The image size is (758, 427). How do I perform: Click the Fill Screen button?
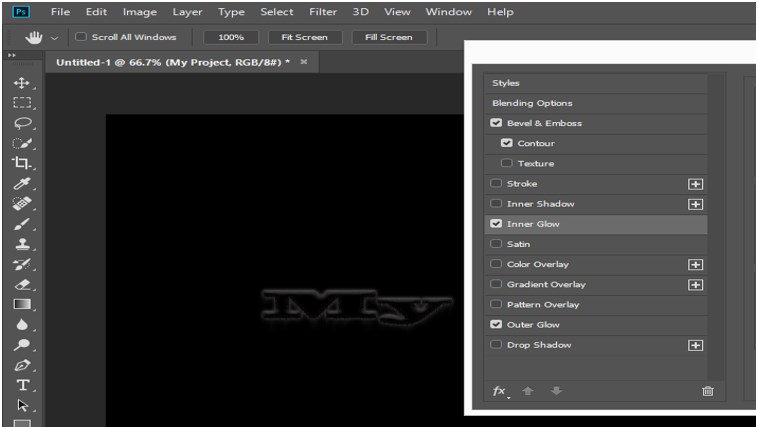(389, 37)
